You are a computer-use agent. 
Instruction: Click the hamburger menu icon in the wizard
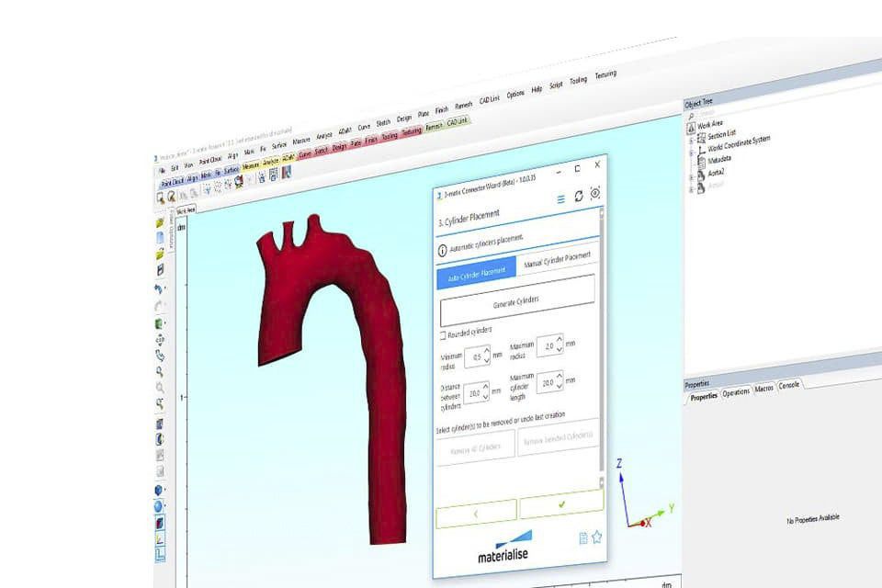click(x=561, y=198)
